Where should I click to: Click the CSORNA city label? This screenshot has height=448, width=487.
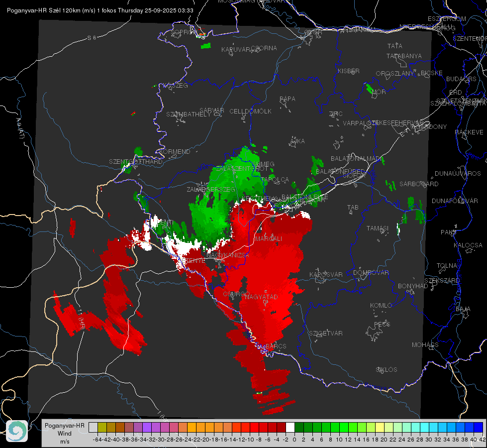point(264,48)
